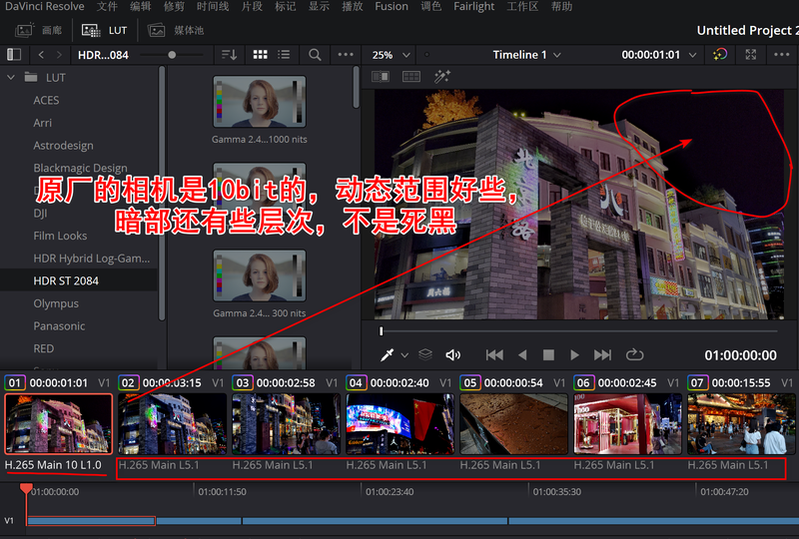
Task: Open the 媒体池 media pool button
Action: point(175,30)
